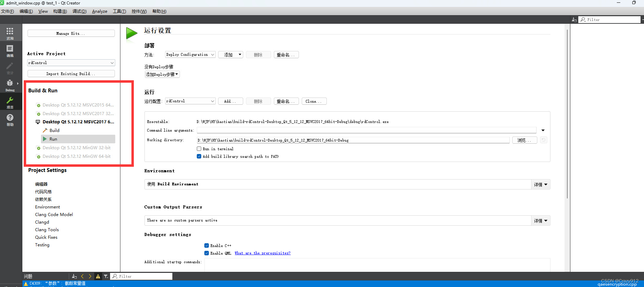Open the Help (帮助) mode
Viewport: 644px width, 287px height.
(10, 120)
